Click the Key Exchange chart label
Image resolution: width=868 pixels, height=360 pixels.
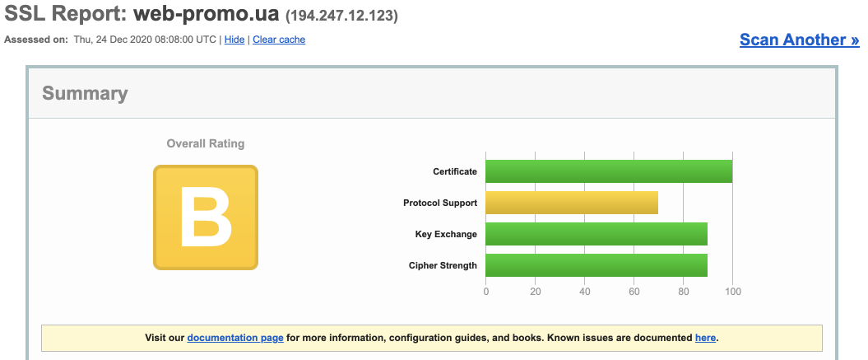(446, 234)
